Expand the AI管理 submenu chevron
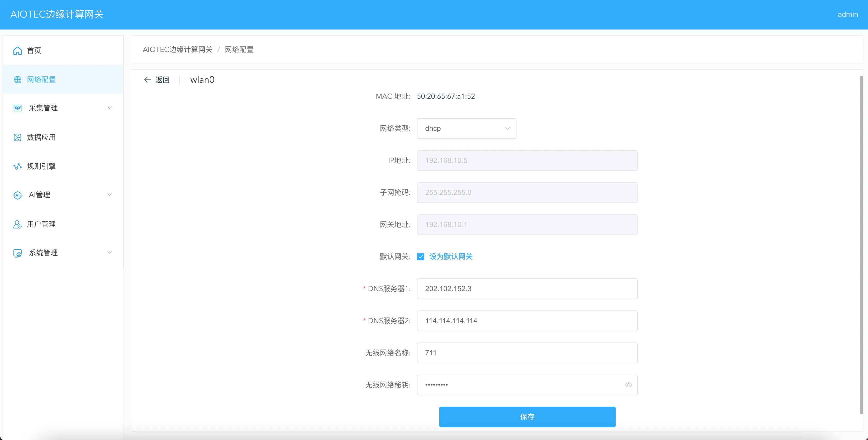This screenshot has width=868, height=440. point(110,195)
